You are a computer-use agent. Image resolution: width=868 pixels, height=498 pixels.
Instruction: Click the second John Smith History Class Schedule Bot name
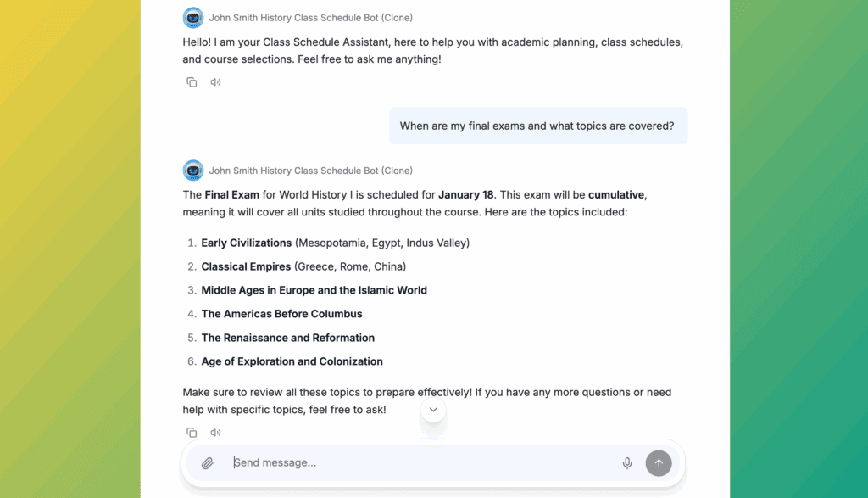310,171
